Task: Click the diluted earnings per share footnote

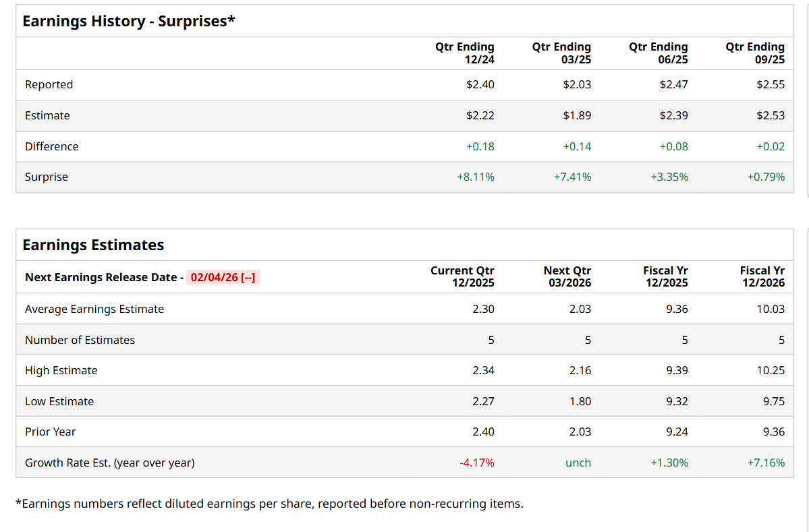Action: coord(269,503)
